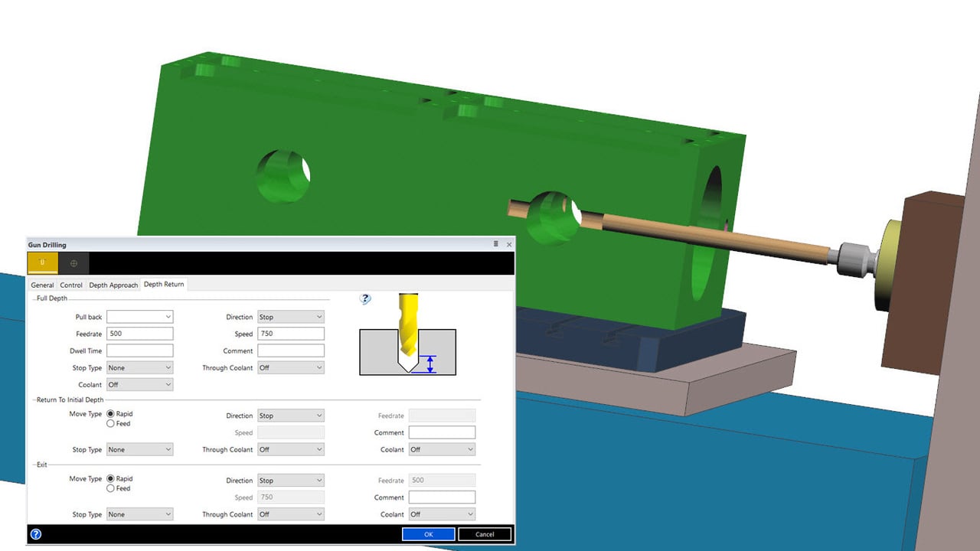This screenshot has height=551, width=980.
Task: Choose Feed move type in Exit section
Action: click(111, 488)
